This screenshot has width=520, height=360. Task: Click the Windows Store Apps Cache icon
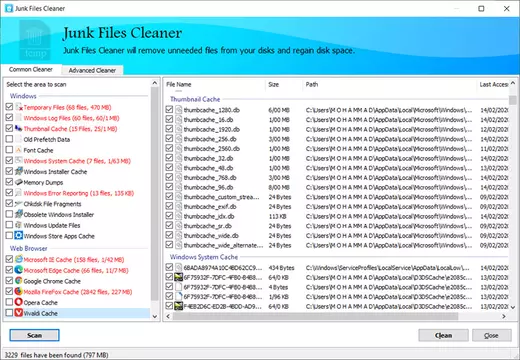(19, 236)
